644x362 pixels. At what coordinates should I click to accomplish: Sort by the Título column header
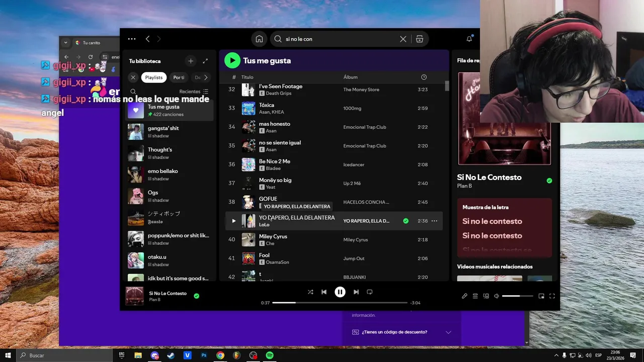click(247, 77)
